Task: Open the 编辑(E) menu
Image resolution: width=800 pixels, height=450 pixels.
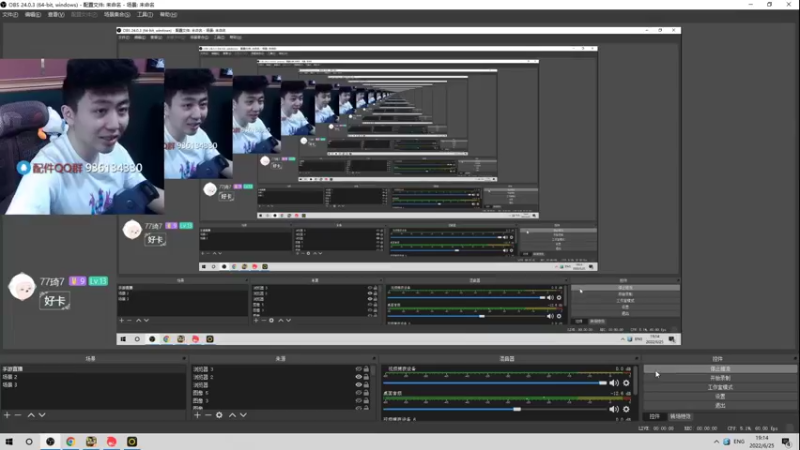Action: 33,15
